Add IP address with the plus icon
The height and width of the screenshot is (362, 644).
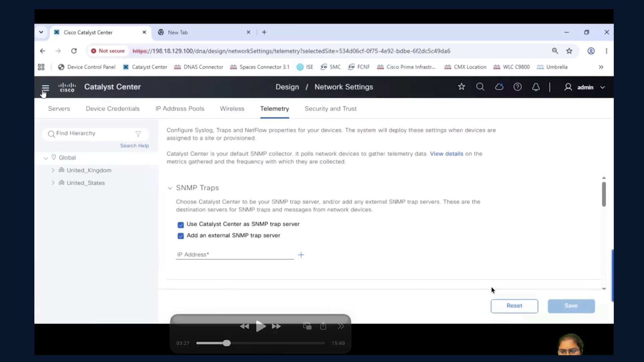(301, 255)
